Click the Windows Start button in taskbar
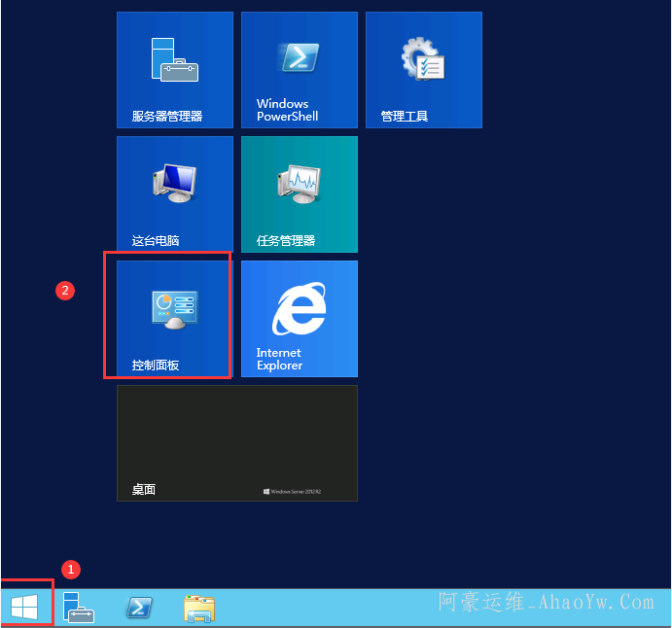 point(24,607)
